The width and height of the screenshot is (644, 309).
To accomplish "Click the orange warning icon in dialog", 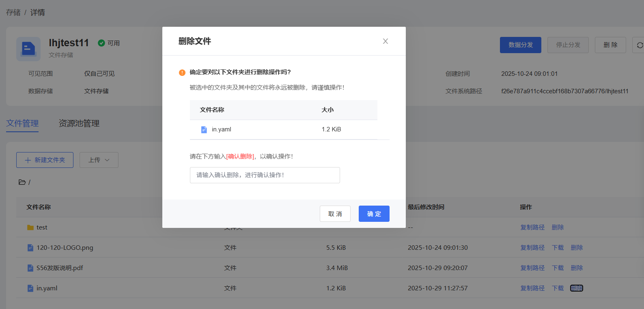I will coord(182,73).
